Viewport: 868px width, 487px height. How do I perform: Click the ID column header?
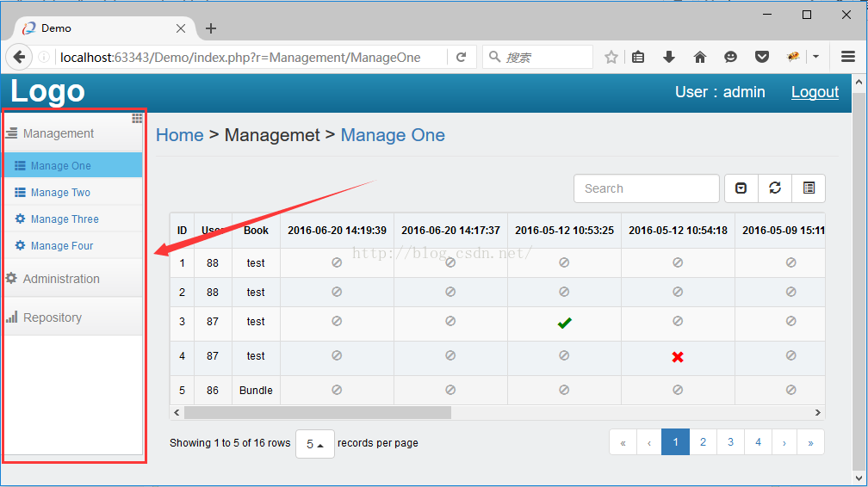tap(183, 231)
